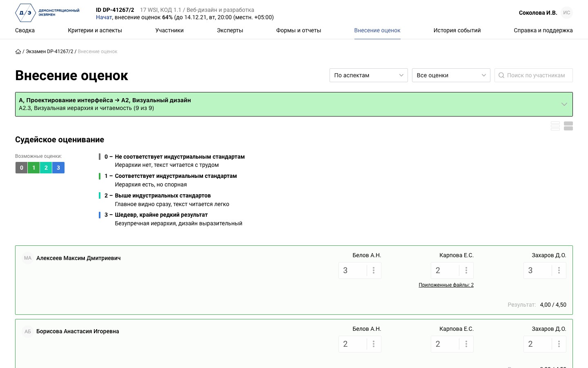
Task: Edit Захаров's score for Алексеев
Action: pos(538,270)
